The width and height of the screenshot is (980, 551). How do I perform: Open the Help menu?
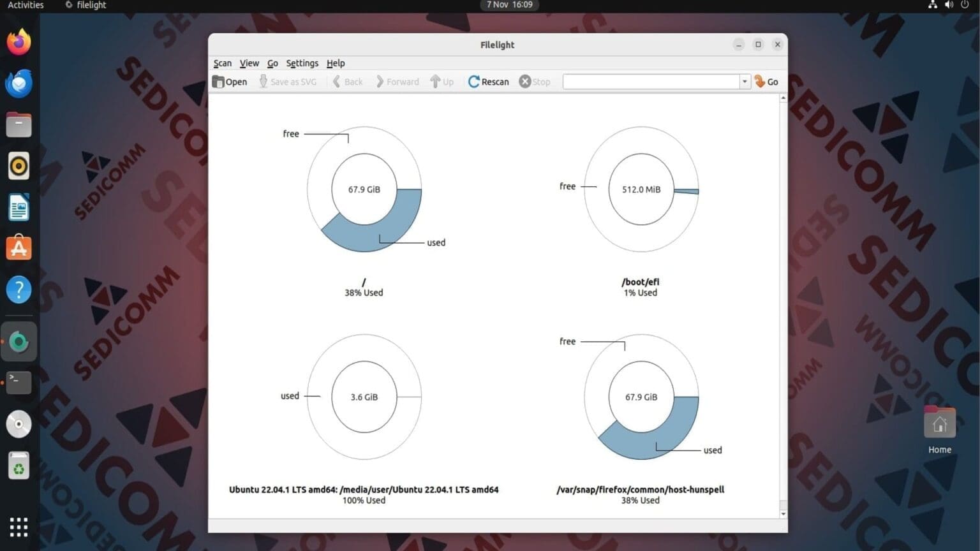point(336,63)
